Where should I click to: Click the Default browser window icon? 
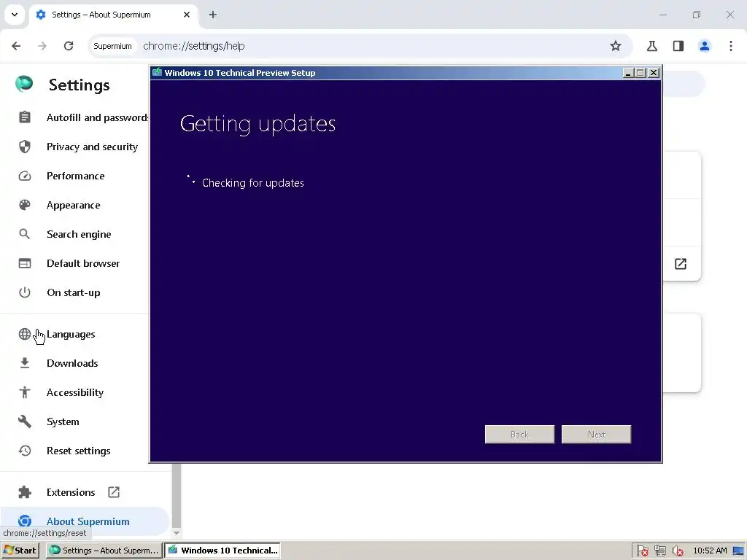(25, 263)
